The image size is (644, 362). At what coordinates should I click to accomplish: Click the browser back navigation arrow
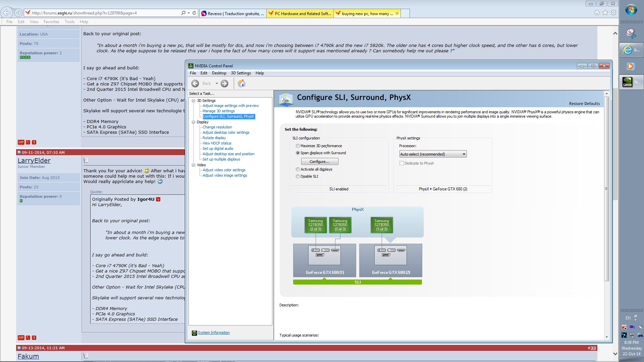pos(7,13)
